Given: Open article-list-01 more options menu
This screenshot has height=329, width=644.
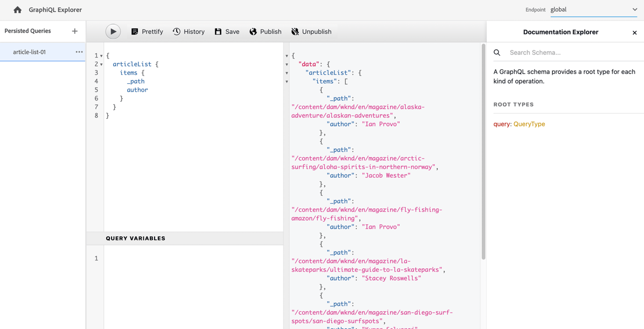Looking at the screenshot, I should coord(79,52).
